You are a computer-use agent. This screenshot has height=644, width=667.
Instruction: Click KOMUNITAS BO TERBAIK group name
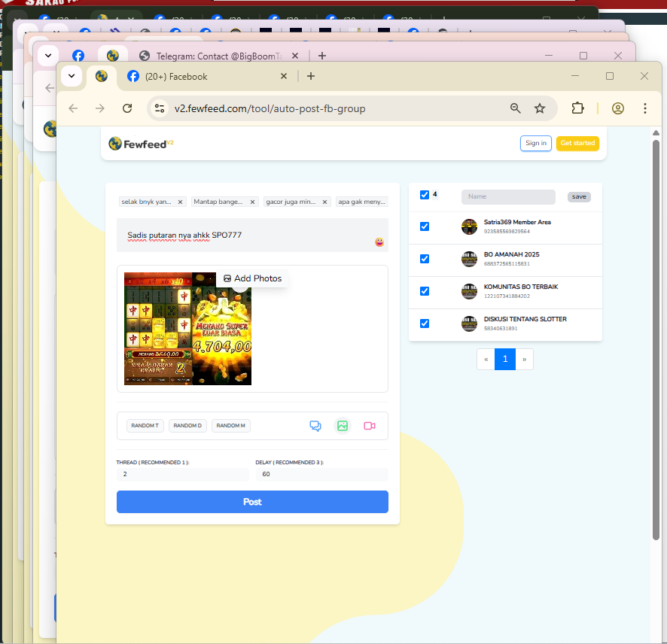[521, 287]
